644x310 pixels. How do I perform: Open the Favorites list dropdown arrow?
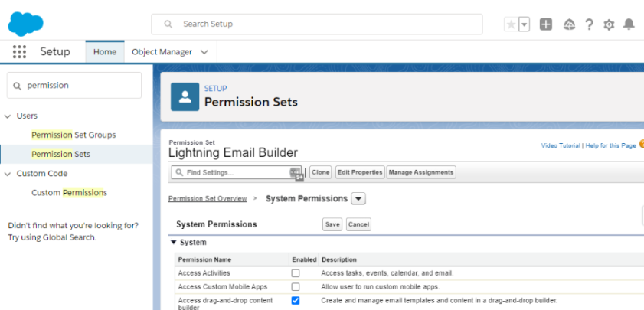pos(524,24)
